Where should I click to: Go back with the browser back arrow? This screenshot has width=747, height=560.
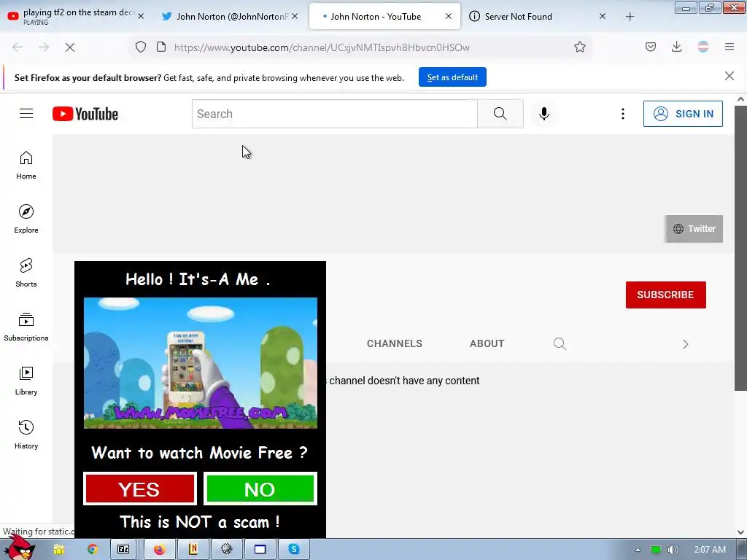point(18,47)
